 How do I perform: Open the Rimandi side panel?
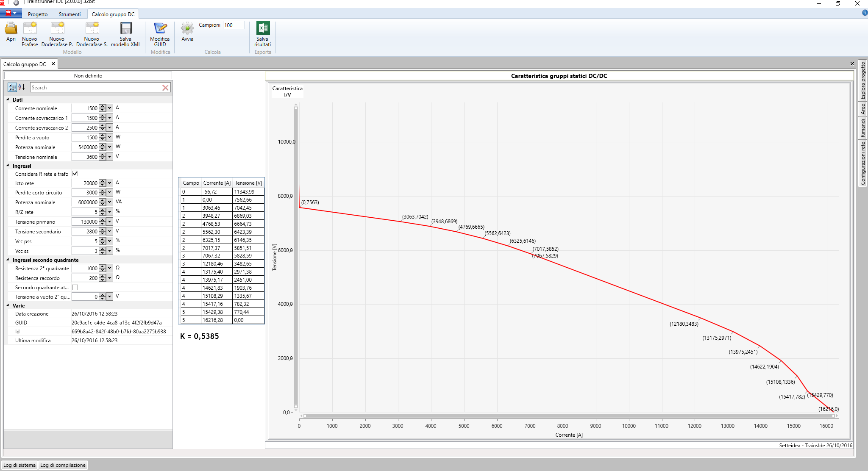(862, 128)
